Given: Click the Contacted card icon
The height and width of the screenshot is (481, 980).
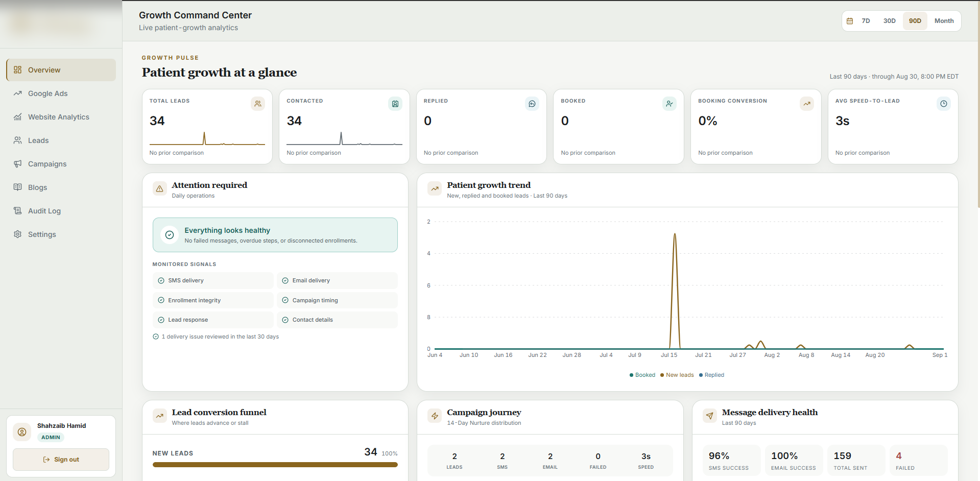Looking at the screenshot, I should point(395,104).
